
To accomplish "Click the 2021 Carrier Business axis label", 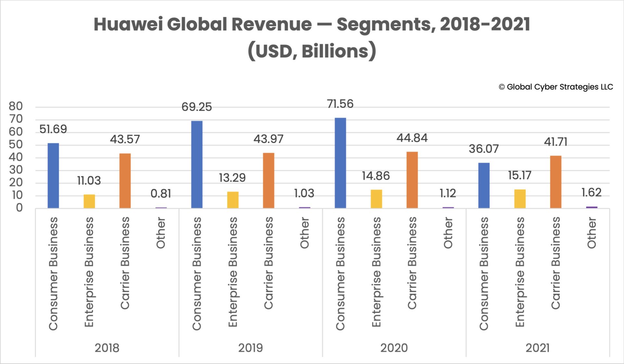I will coord(556,263).
